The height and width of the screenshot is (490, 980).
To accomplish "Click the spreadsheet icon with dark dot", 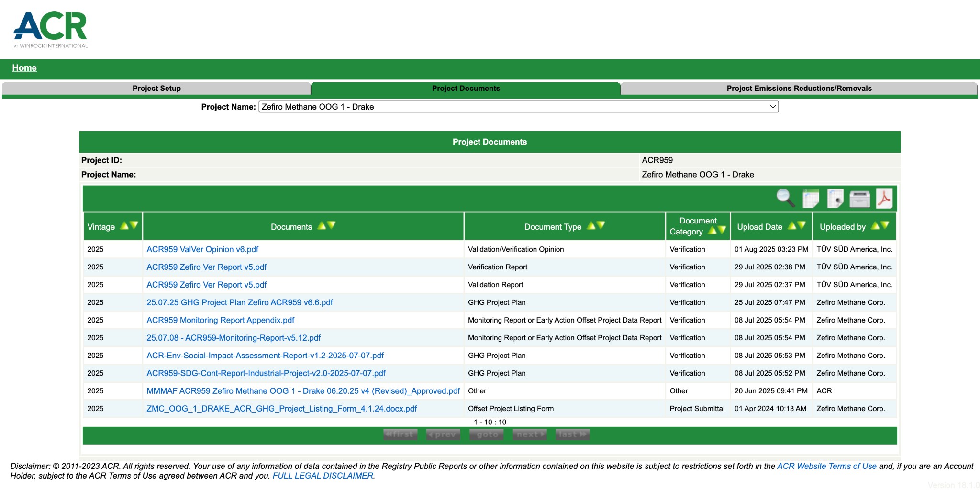I will (835, 198).
